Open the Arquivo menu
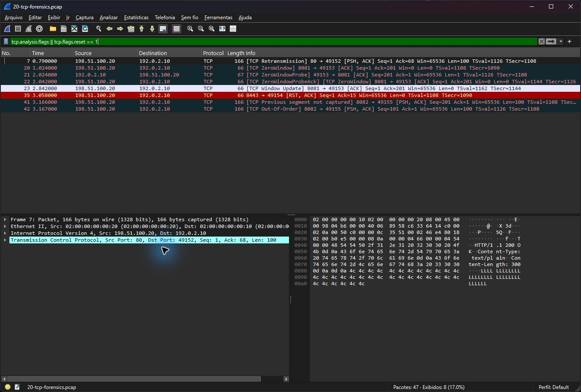581x392 pixels. pyautogui.click(x=14, y=18)
